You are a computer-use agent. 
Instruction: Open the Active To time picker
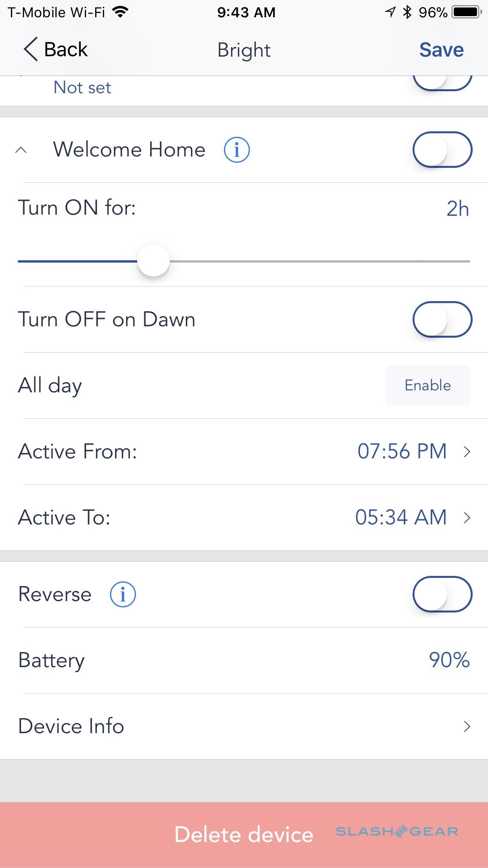(413, 517)
